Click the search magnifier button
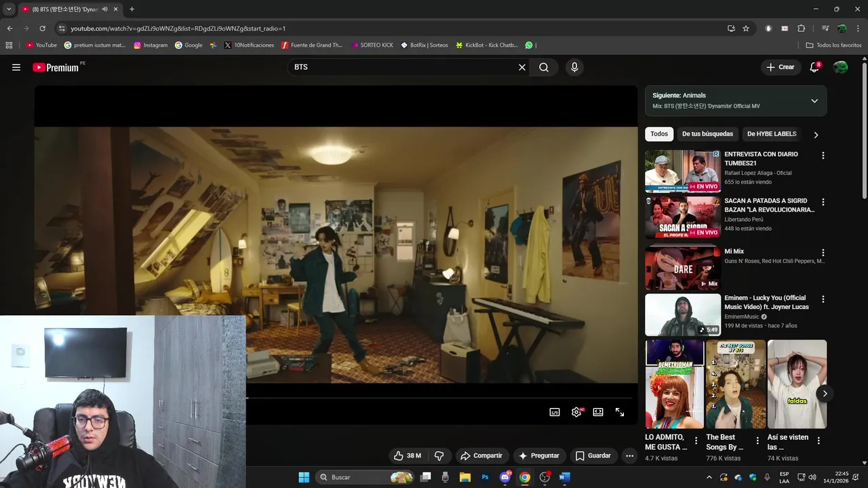Screen dimensions: 868x488 coord(544,67)
